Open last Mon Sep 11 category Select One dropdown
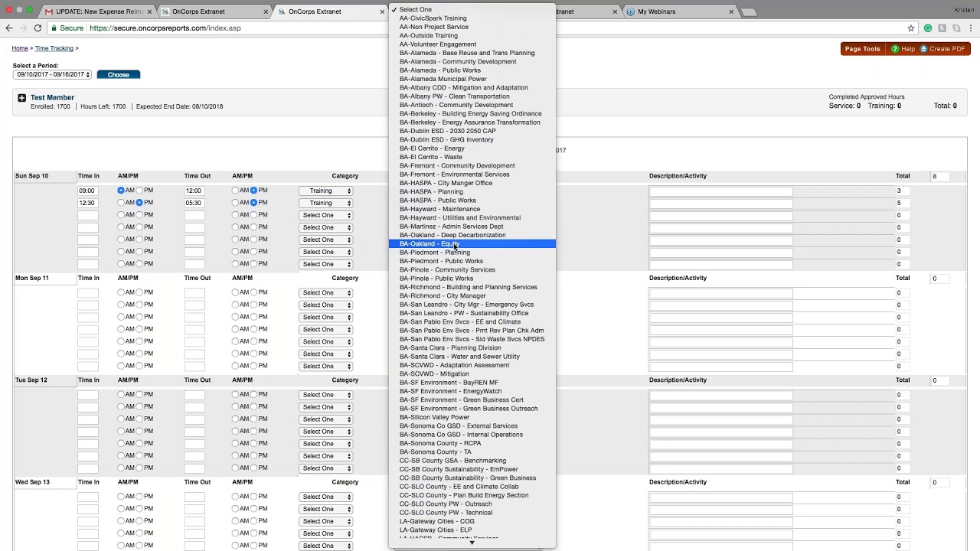Screen dimensions: 980x551 click(x=325, y=366)
